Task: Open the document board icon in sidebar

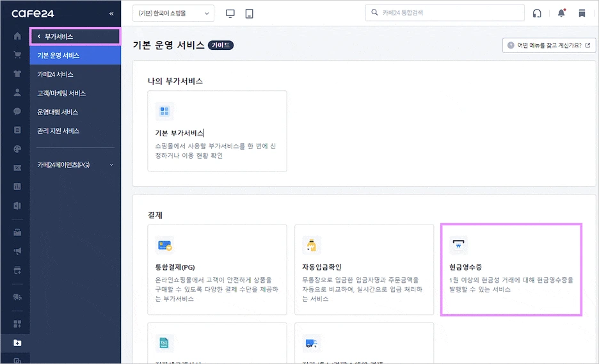Action: pos(17,130)
